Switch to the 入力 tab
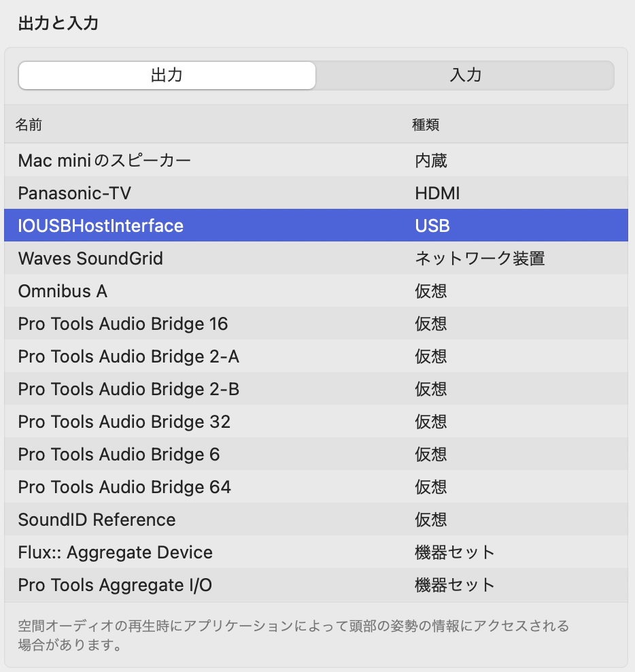The height and width of the screenshot is (672, 635). coord(465,75)
